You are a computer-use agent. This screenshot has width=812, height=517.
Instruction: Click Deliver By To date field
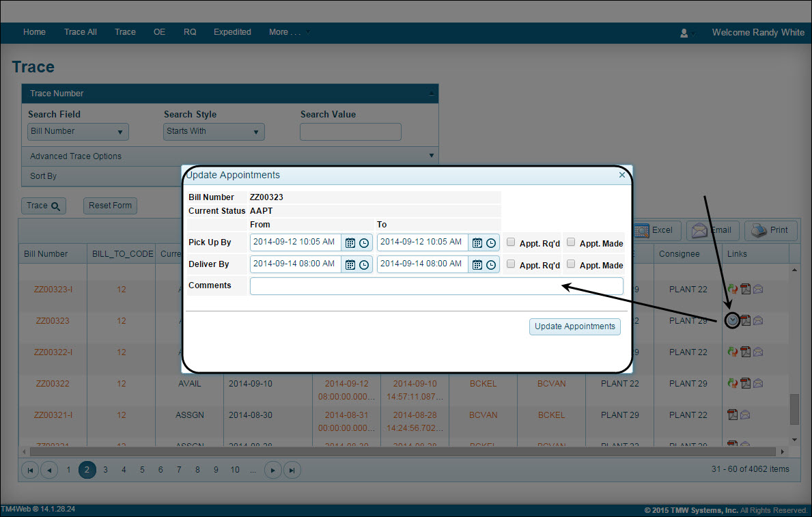point(422,264)
